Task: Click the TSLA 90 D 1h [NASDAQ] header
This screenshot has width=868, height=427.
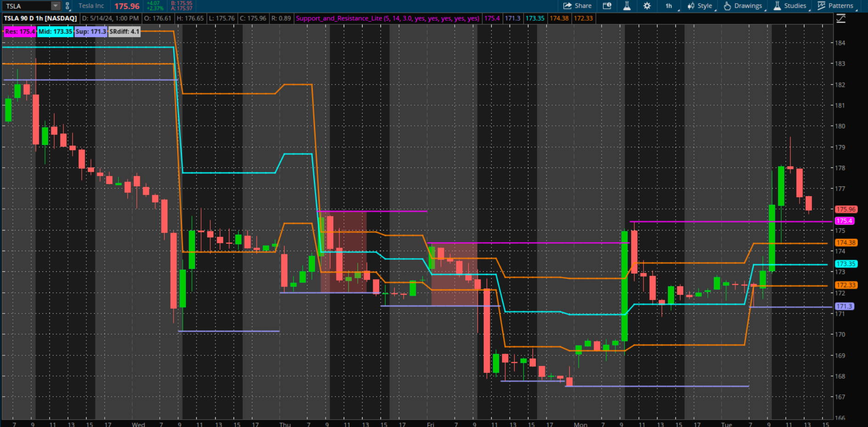Action: click(x=40, y=18)
